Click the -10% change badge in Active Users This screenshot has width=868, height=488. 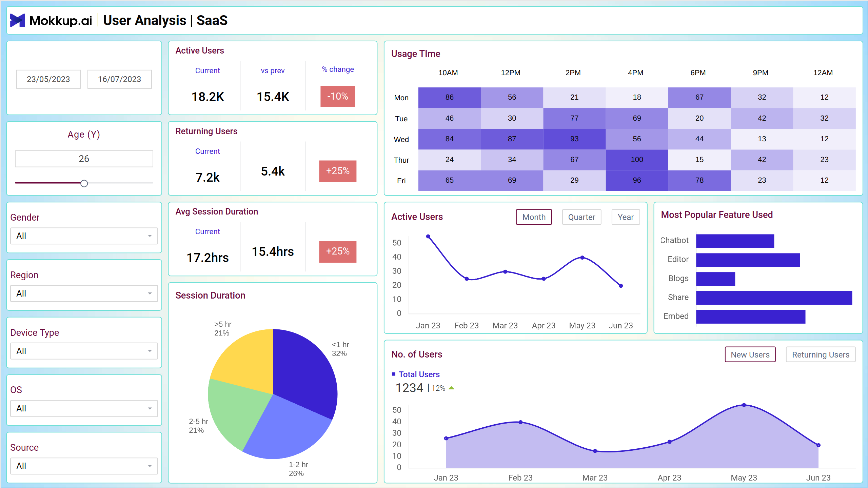tap(338, 97)
